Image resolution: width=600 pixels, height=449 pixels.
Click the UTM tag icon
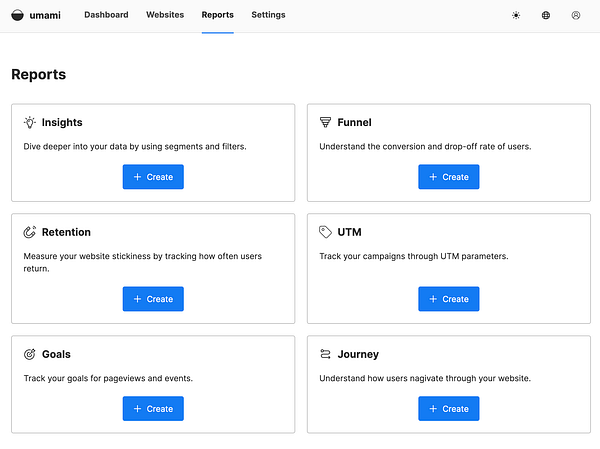coord(325,232)
